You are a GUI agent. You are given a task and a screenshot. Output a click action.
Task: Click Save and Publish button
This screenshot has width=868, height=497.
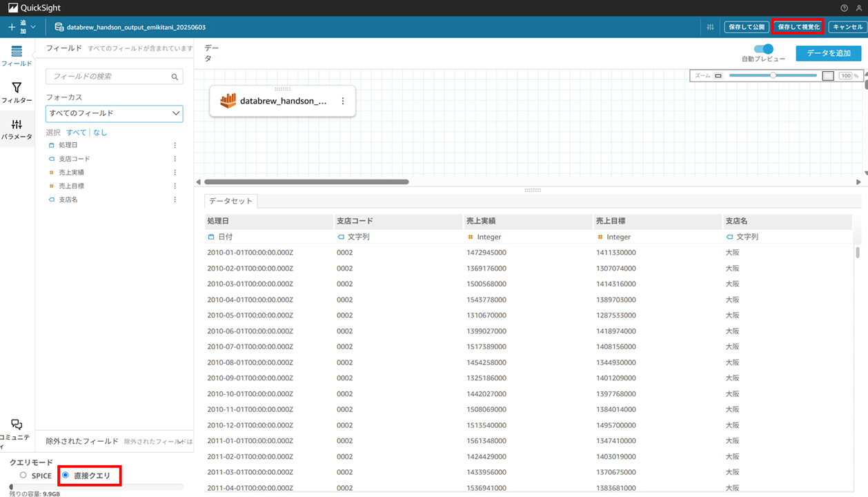[747, 27]
